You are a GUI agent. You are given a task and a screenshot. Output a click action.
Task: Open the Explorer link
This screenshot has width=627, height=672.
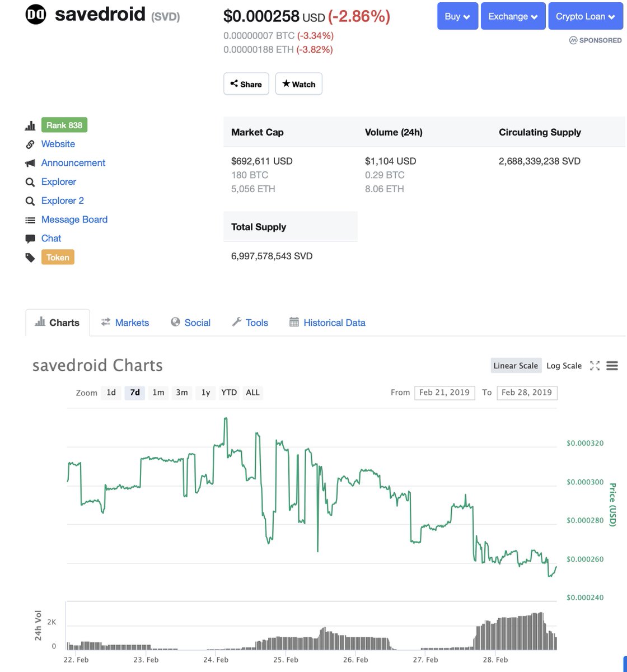coord(59,182)
